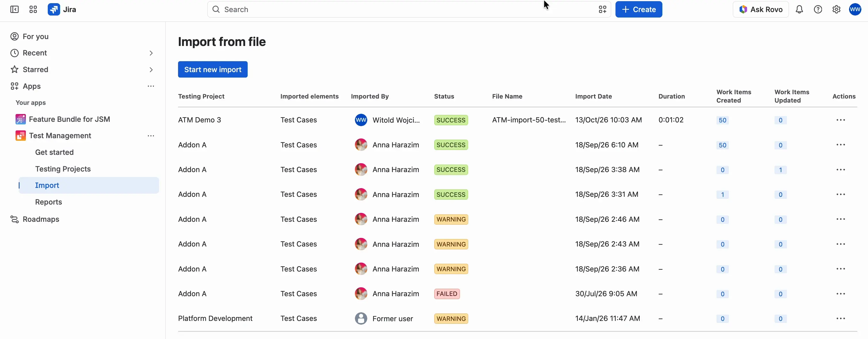This screenshot has width=868, height=339.
Task: Open the help question mark icon
Action: tap(818, 9)
